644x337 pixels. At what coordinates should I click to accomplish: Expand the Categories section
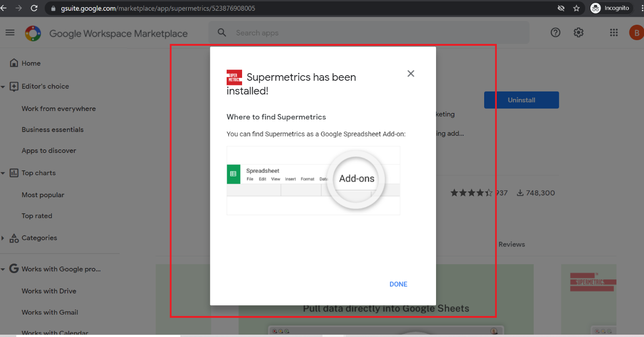coord(3,238)
